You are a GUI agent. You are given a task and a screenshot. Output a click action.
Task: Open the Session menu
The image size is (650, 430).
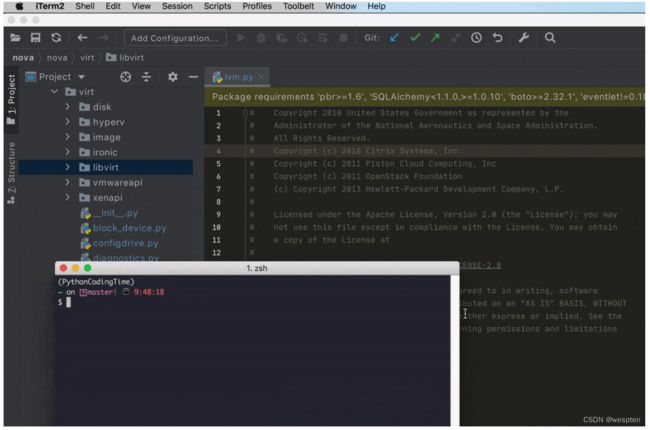(177, 6)
